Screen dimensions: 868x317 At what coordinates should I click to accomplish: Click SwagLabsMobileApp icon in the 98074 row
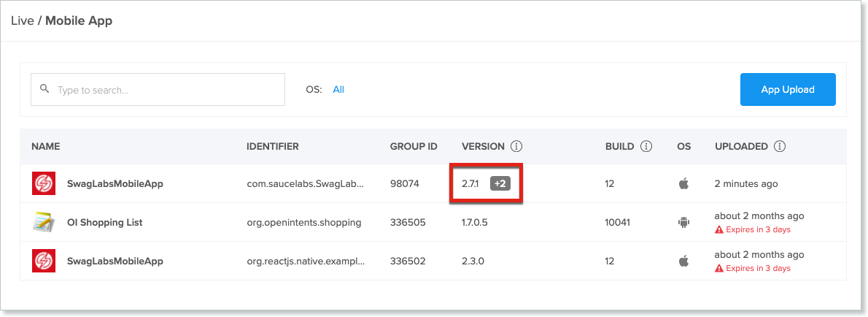click(44, 183)
